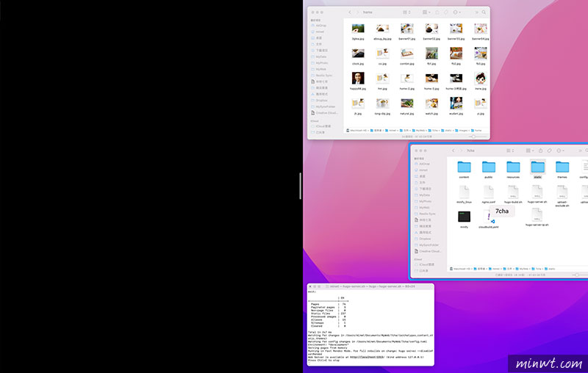Click share icon in home Finder window
588x373 pixels.
[x=437, y=12]
